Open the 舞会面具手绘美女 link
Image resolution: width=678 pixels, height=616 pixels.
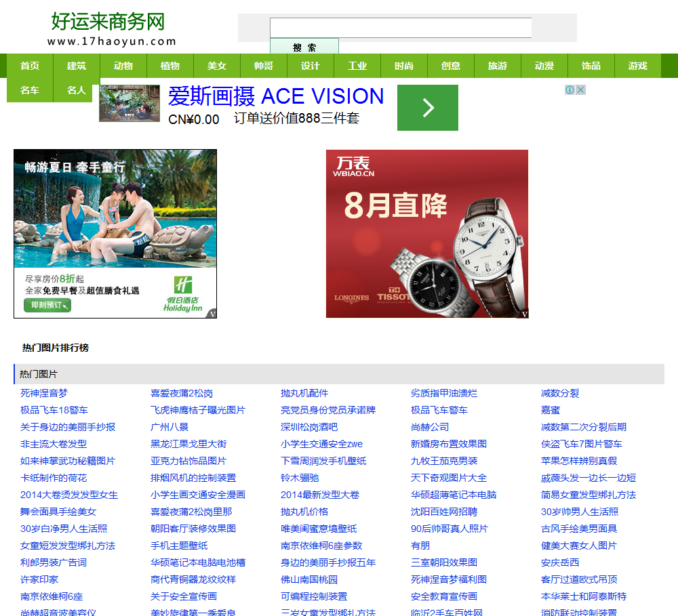coord(58,512)
